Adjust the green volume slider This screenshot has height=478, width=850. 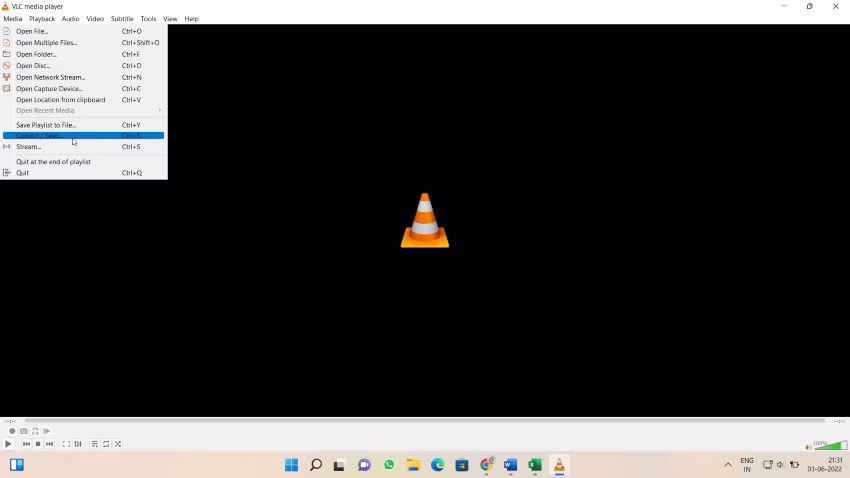point(830,445)
